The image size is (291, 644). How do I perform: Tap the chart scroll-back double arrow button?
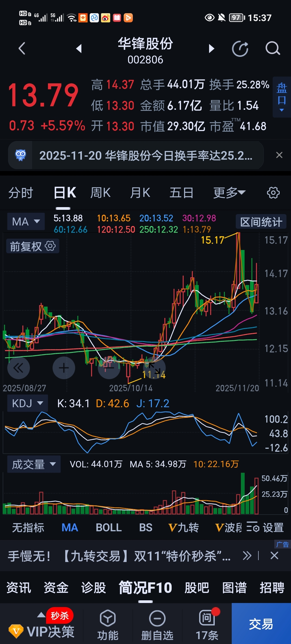coord(18,368)
